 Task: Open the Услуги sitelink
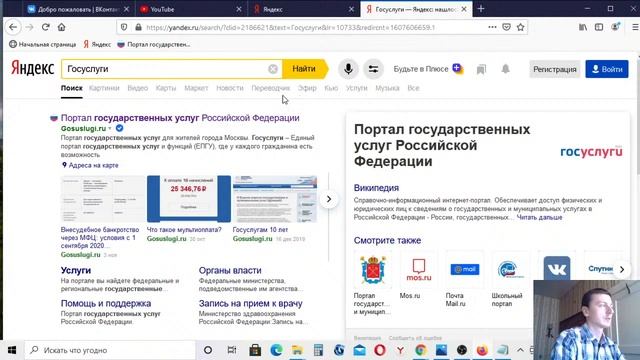click(76, 270)
